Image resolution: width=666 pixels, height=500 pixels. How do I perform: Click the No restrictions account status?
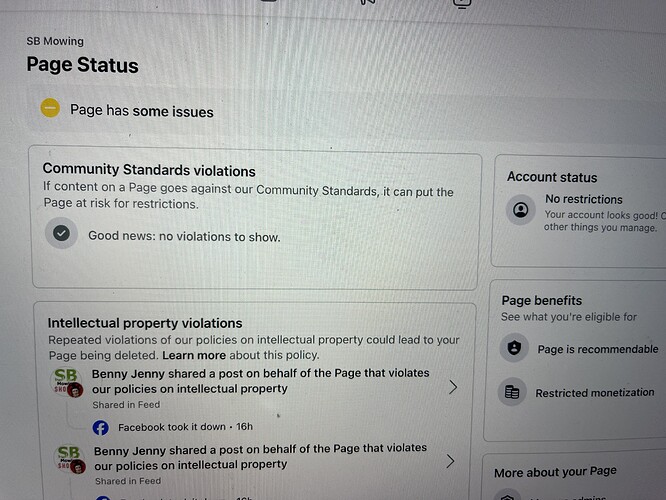click(584, 199)
